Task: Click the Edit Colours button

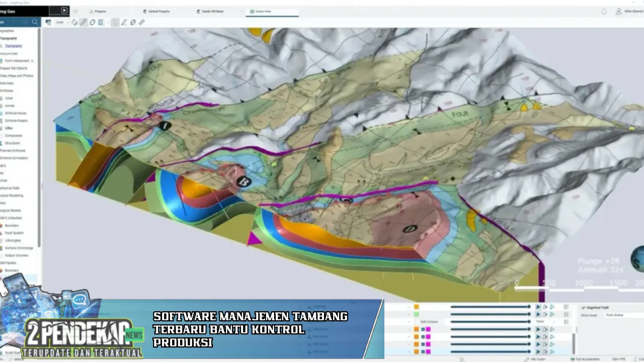Action: pyautogui.click(x=429, y=322)
